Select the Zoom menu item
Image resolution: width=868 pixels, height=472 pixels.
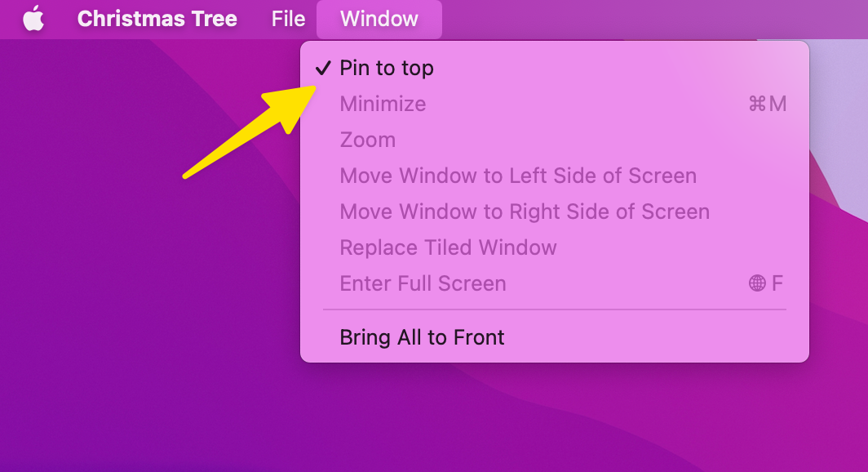[x=367, y=140]
